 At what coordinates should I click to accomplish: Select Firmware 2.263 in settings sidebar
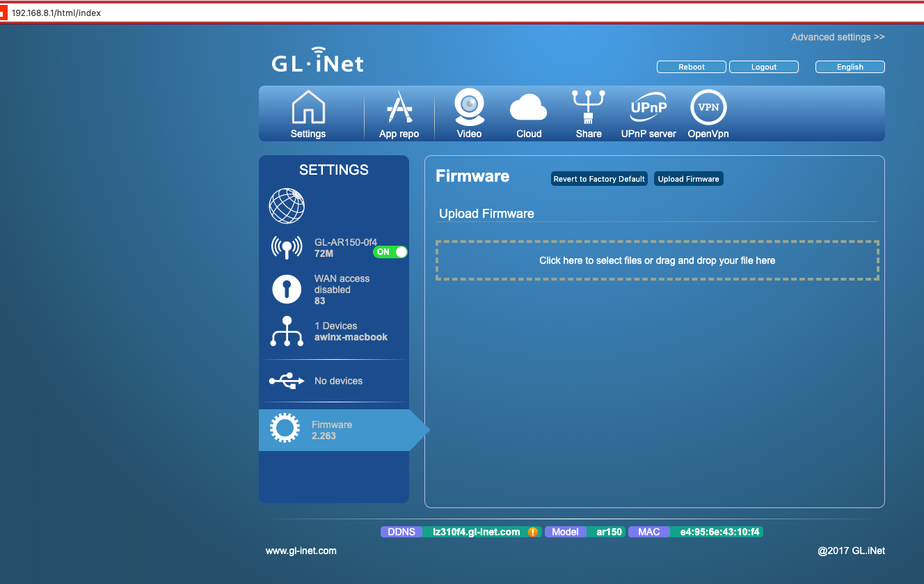coord(334,430)
